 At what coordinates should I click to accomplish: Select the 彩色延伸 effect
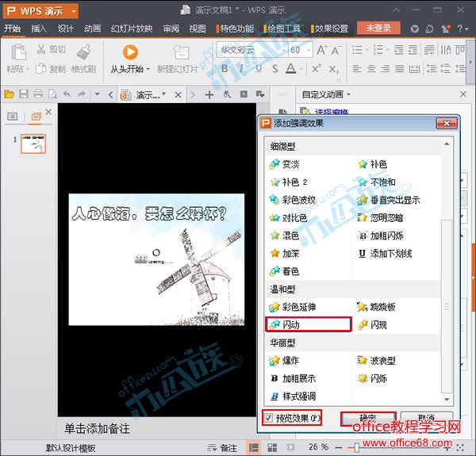click(x=298, y=307)
